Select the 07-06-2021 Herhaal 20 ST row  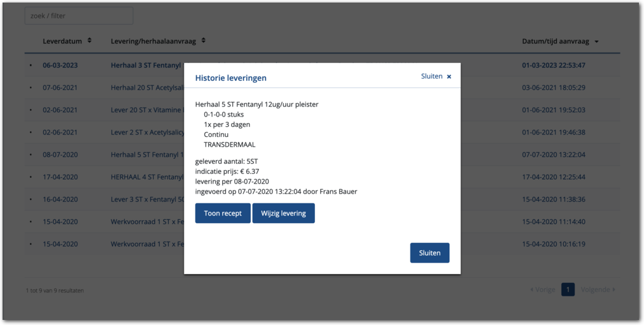point(146,87)
